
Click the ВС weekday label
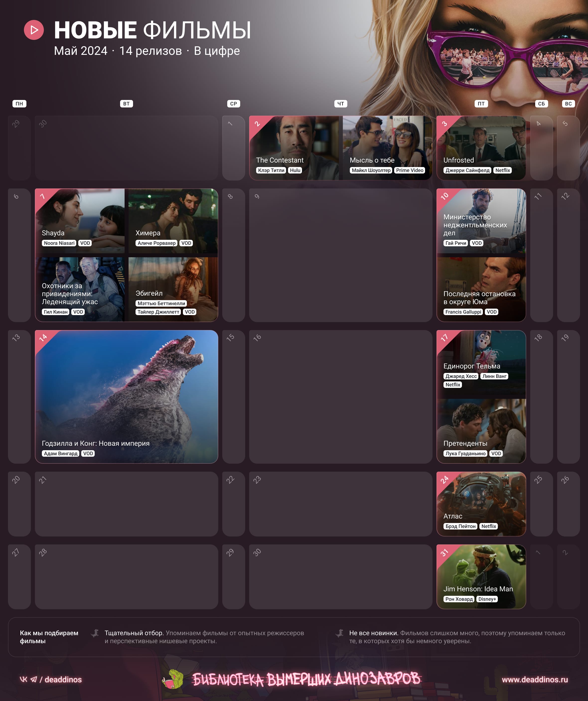pos(568,104)
